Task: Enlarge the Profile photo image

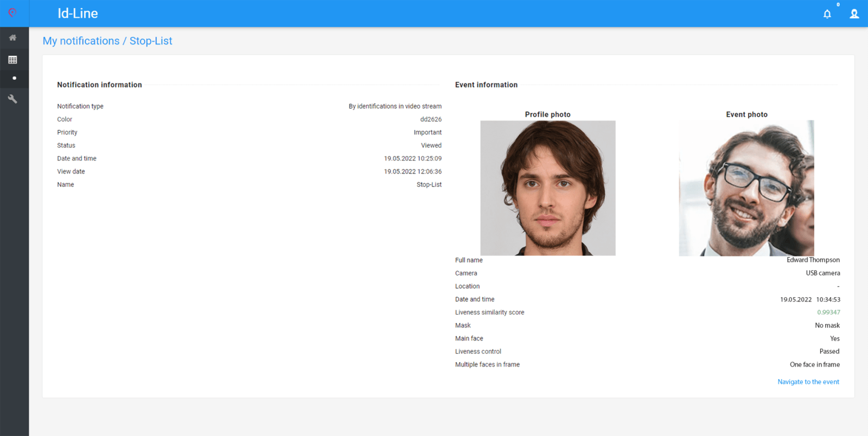Action: [547, 188]
